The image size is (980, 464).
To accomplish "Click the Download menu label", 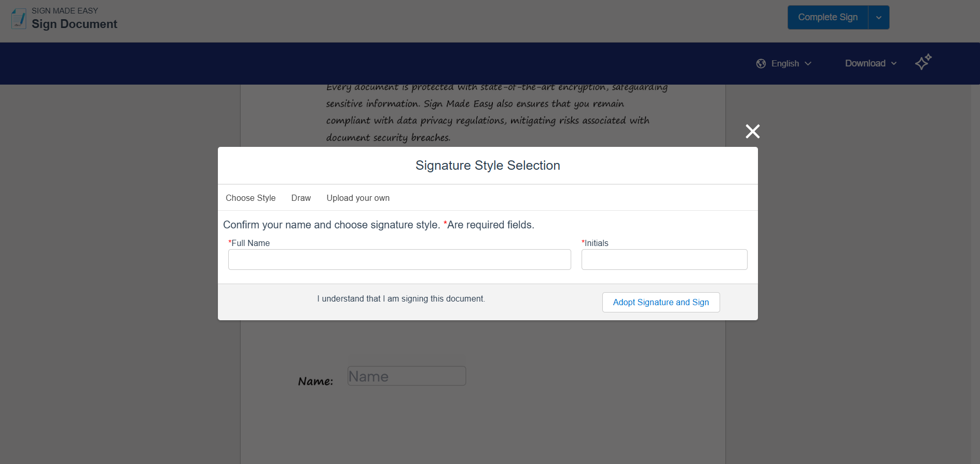I will (865, 63).
